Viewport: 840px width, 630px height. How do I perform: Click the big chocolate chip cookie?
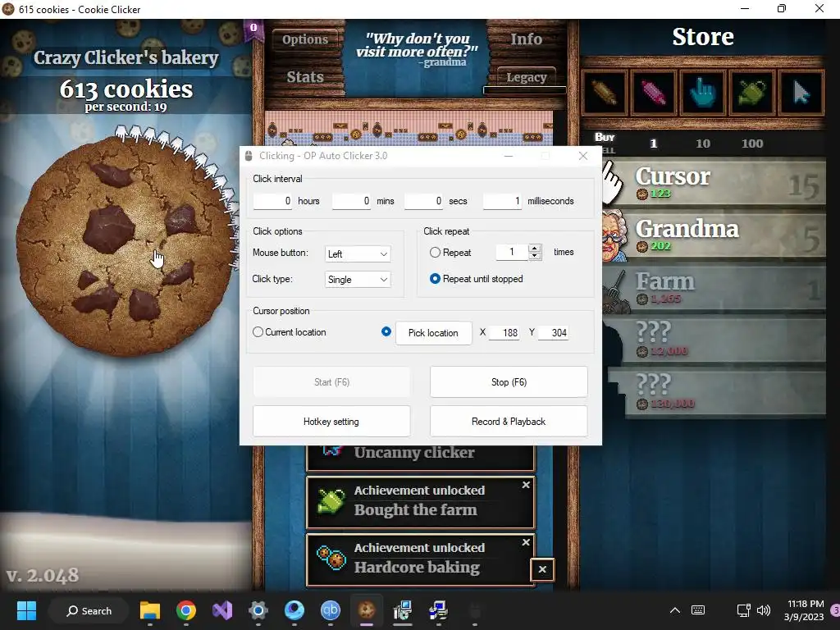(x=126, y=246)
